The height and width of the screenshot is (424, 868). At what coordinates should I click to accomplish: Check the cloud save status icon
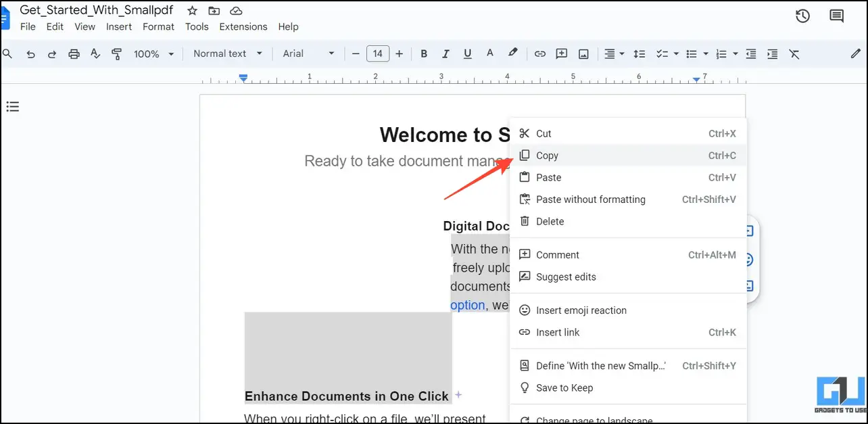coord(236,11)
